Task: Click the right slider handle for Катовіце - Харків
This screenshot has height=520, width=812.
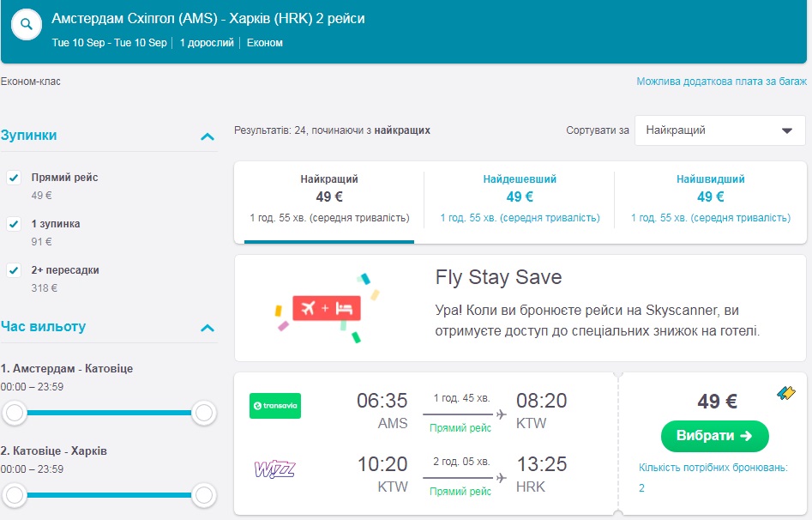Action: (203, 494)
